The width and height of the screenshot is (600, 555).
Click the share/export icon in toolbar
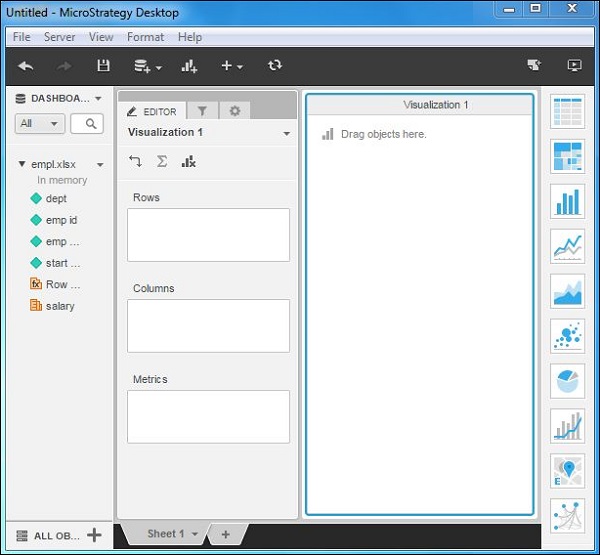pyautogui.click(x=534, y=65)
